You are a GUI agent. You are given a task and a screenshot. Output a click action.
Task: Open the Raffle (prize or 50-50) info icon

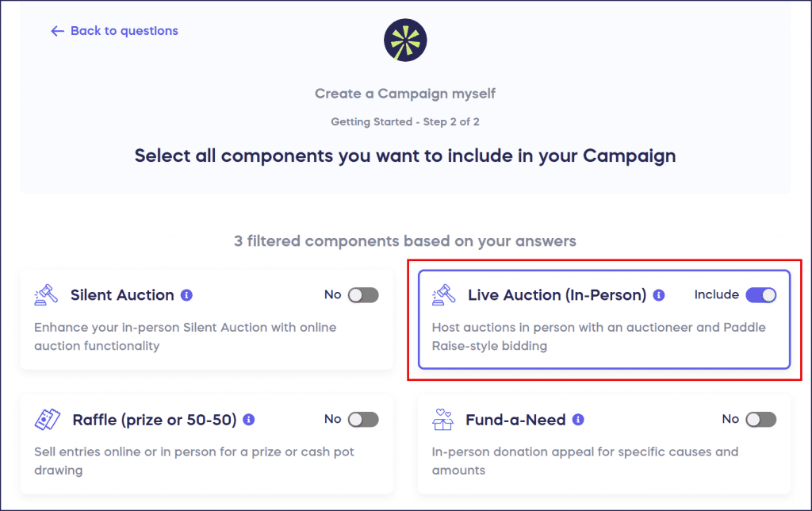pyautogui.click(x=247, y=419)
